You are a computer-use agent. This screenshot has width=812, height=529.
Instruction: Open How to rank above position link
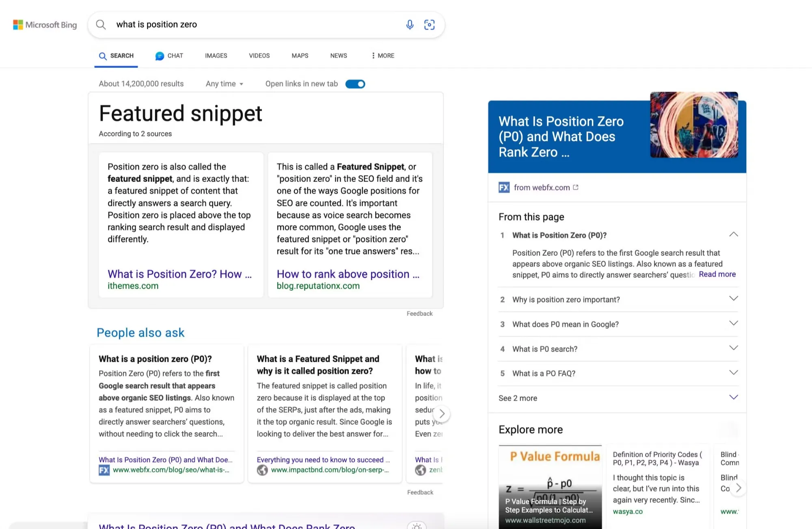[x=348, y=274]
